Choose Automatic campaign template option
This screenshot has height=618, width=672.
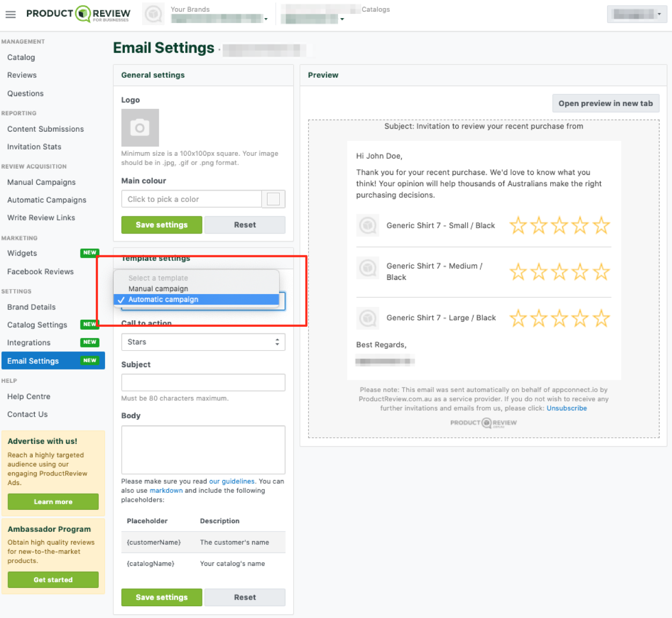tap(196, 299)
